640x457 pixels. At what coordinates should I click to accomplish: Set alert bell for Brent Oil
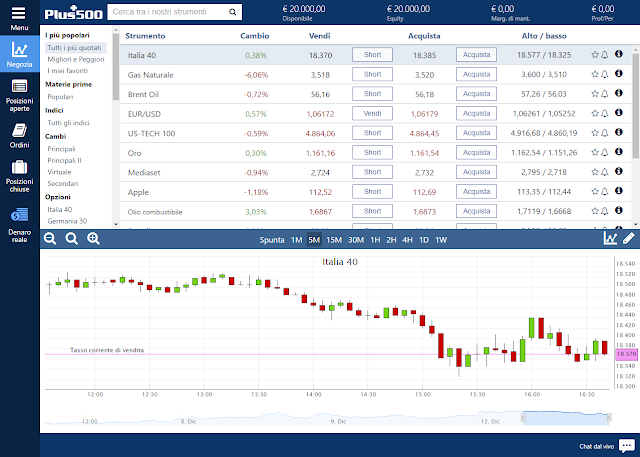click(x=604, y=94)
